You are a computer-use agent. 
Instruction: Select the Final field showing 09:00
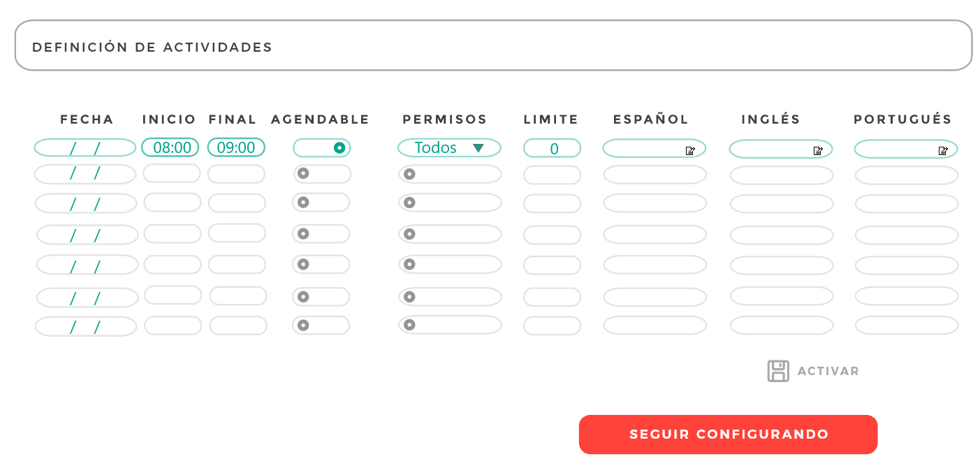236,147
